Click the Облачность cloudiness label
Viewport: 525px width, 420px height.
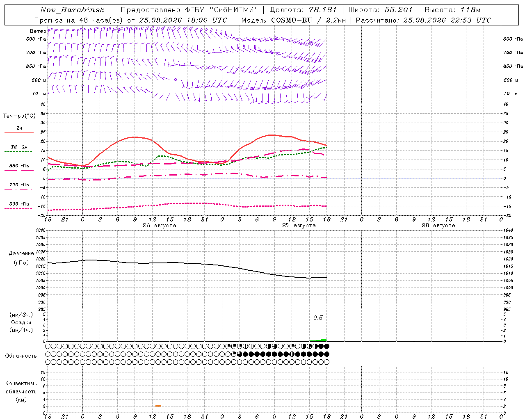click(x=21, y=356)
